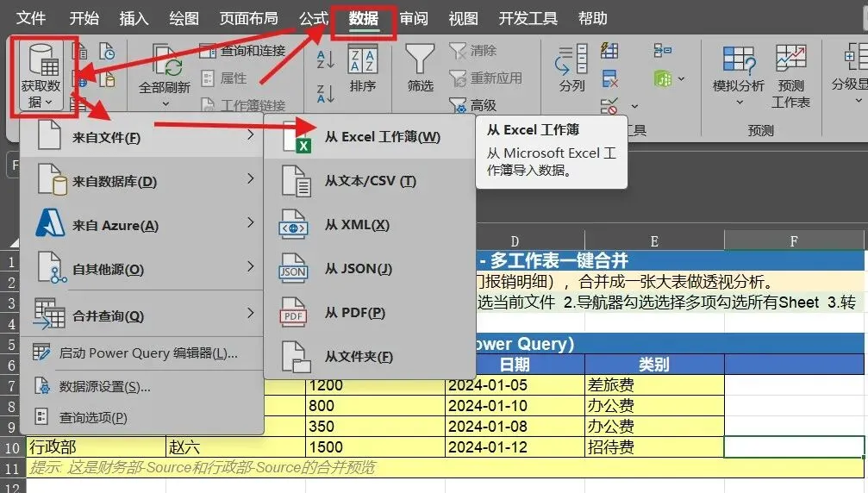Open 高级 advanced filter

(472, 104)
